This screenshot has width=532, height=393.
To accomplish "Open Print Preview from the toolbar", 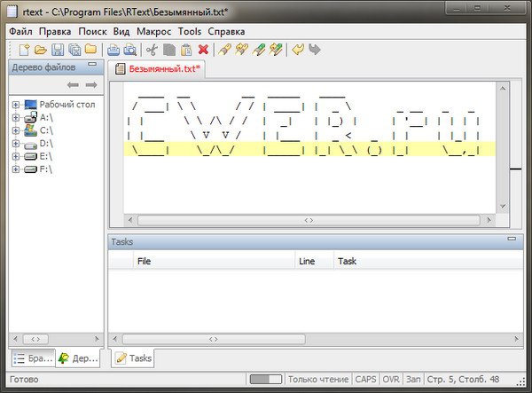I will (x=130, y=50).
